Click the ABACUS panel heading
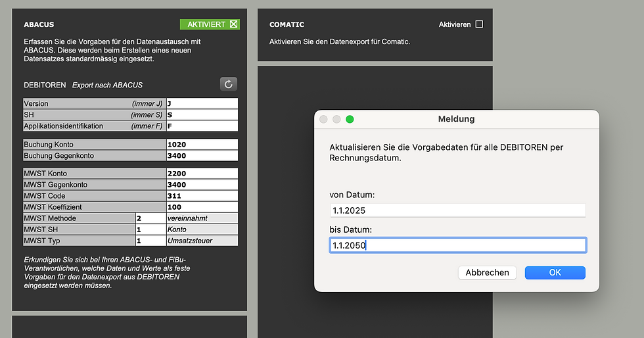This screenshot has height=338, width=644. pyautogui.click(x=39, y=25)
